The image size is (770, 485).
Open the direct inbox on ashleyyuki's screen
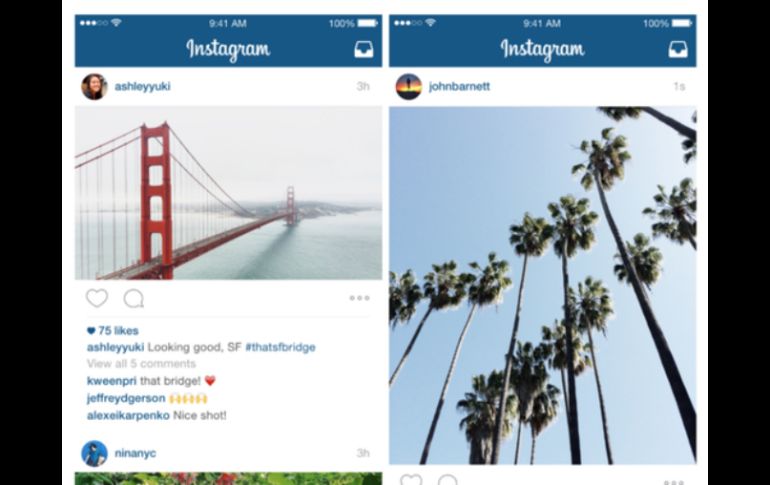(364, 50)
